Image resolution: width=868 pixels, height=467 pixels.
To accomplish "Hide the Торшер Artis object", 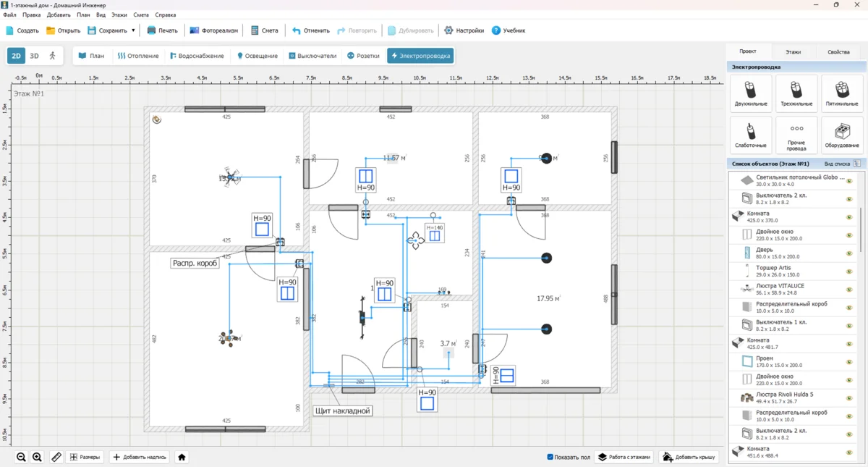I will [x=849, y=271].
